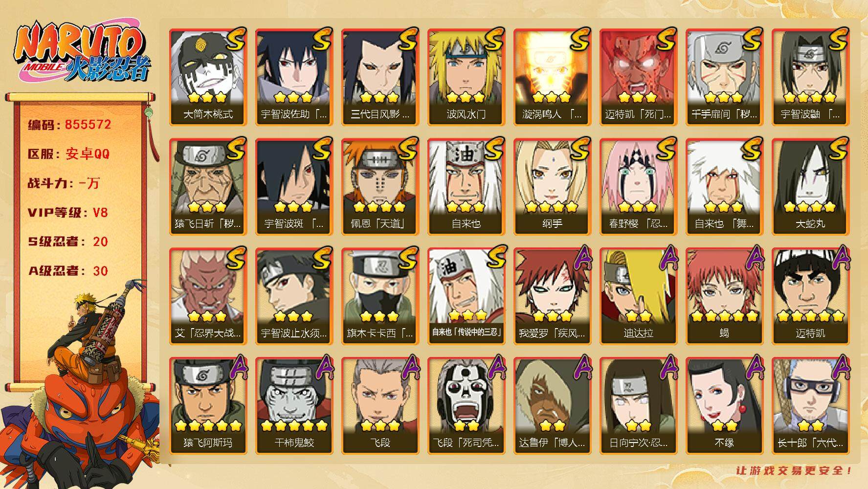The height and width of the screenshot is (489, 868).
Task: Select the 飞段 three-star card
Action: (380, 405)
